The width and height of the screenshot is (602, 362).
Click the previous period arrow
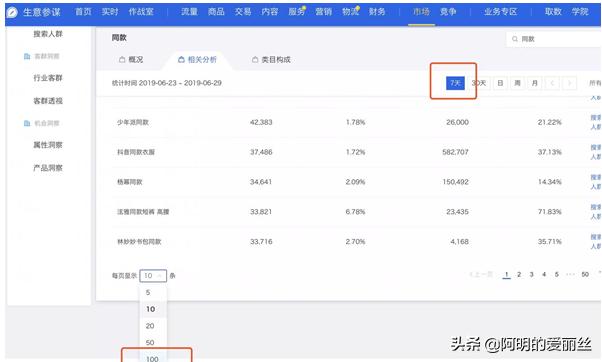pyautogui.click(x=552, y=83)
